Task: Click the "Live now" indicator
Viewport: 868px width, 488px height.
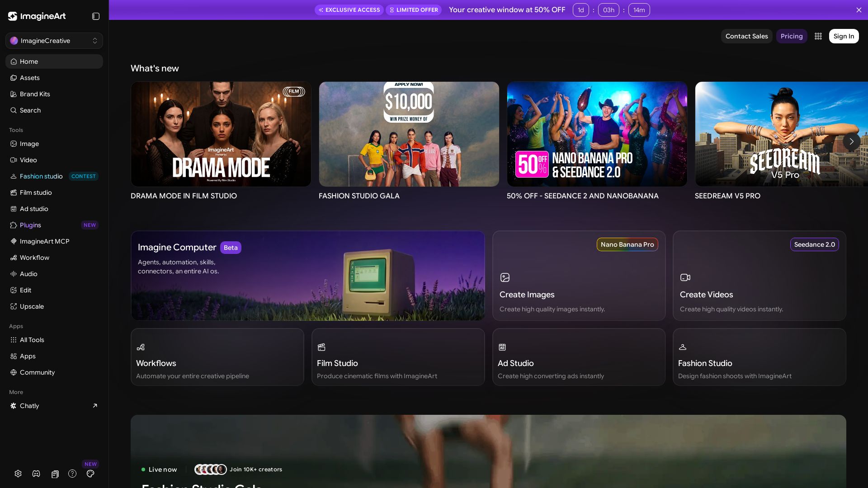Action: click(159, 469)
